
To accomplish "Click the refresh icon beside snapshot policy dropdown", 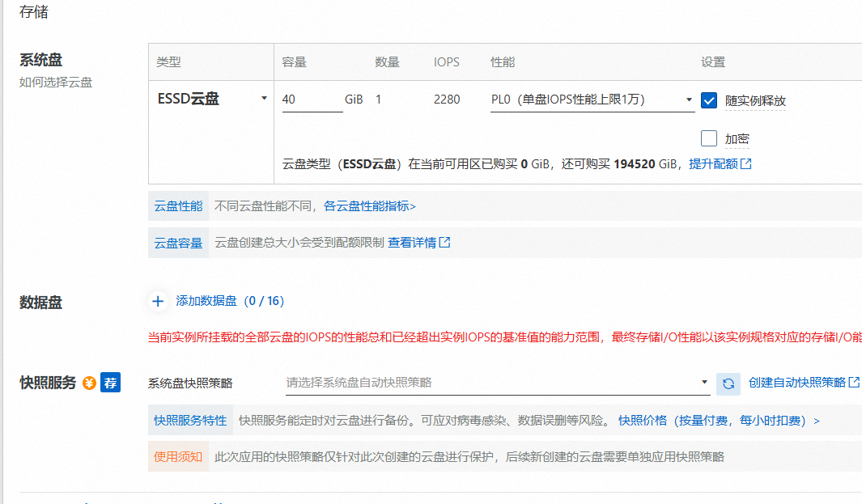I will 728,383.
